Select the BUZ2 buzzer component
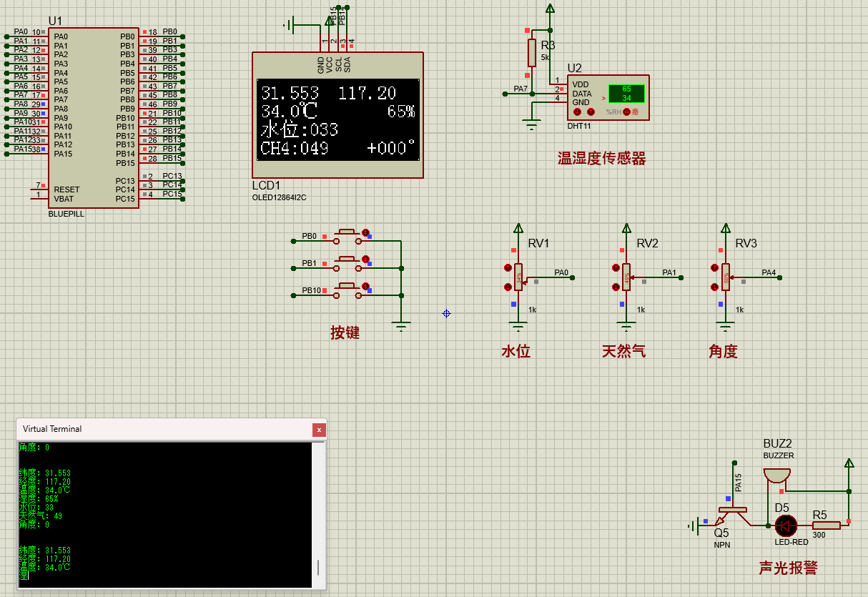 (x=777, y=475)
